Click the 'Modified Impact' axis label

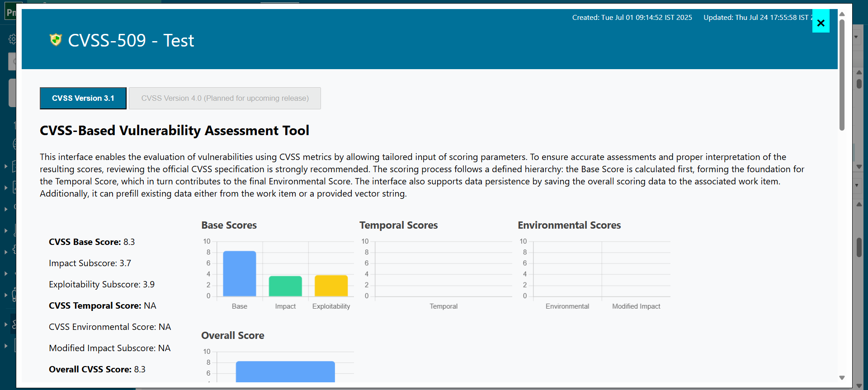pyautogui.click(x=636, y=306)
